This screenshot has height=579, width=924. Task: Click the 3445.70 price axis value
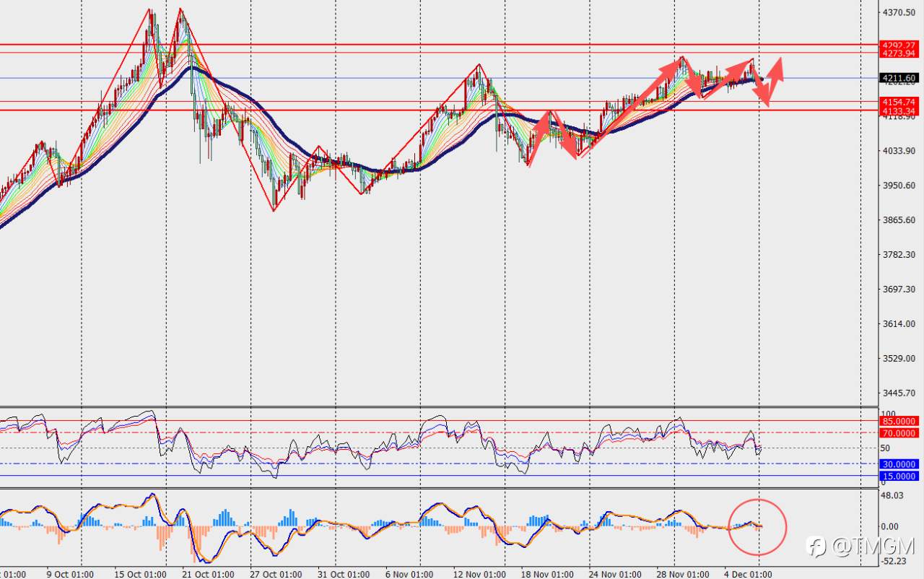click(899, 393)
